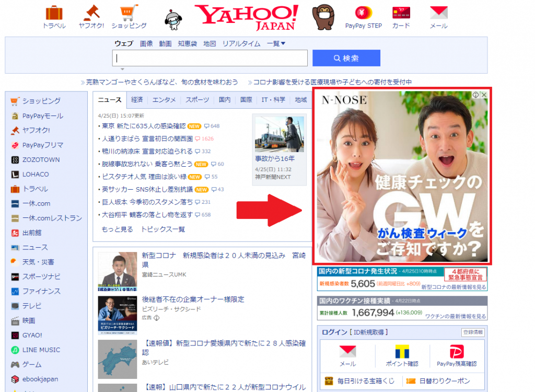Click もっと見る under news list
535x392 pixels.
point(117,229)
